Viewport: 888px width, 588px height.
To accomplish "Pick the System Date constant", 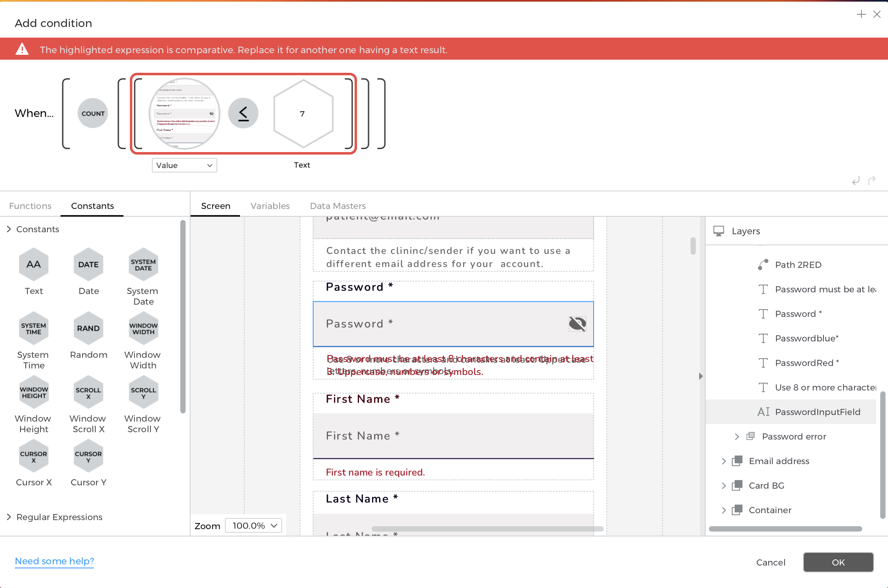I will coord(143,265).
